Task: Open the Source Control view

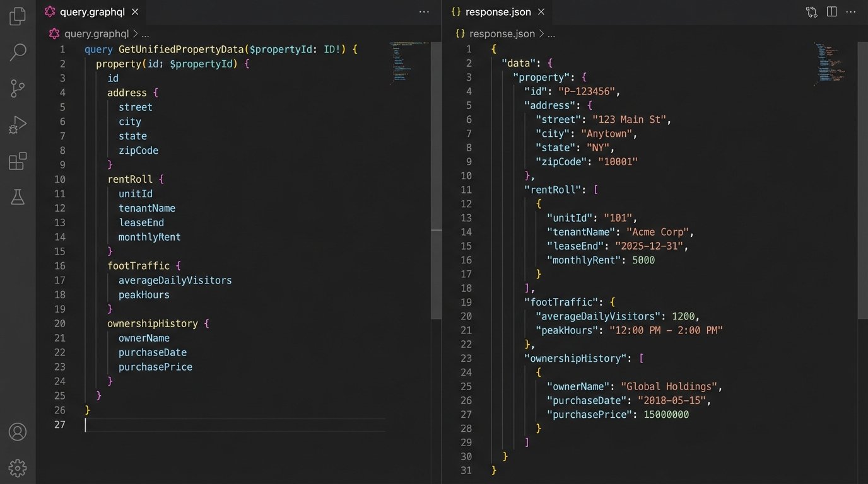Action: click(x=18, y=89)
